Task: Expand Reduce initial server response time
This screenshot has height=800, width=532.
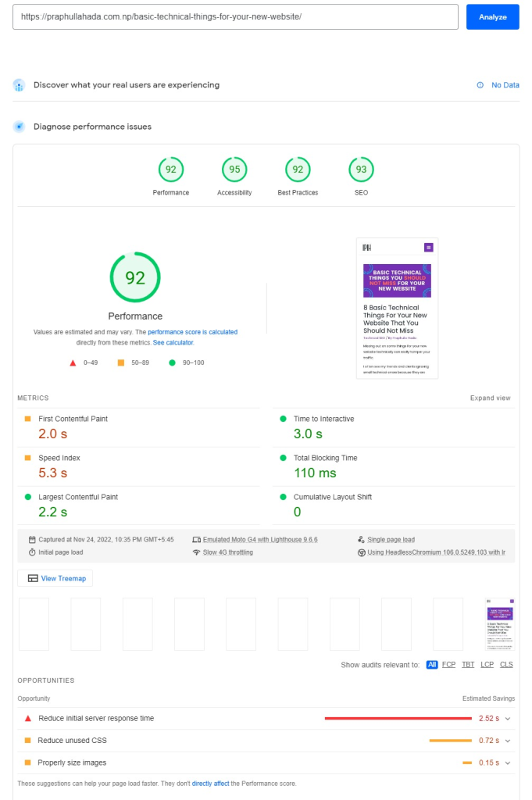Action: click(x=508, y=718)
